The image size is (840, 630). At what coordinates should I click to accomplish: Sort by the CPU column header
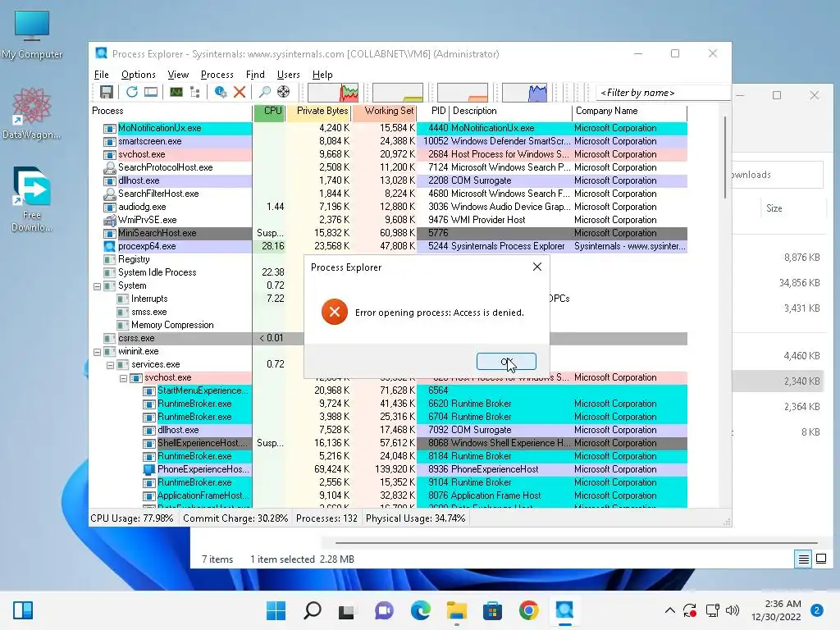(270, 111)
